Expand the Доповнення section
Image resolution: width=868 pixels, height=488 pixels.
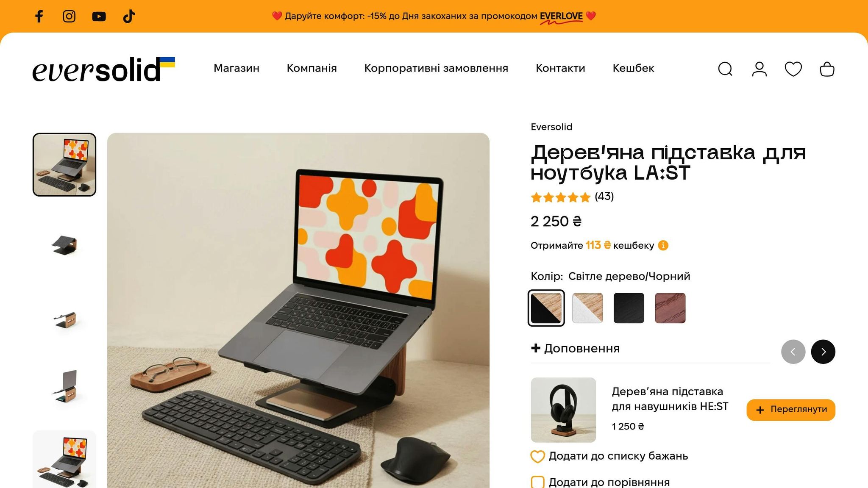(x=576, y=348)
